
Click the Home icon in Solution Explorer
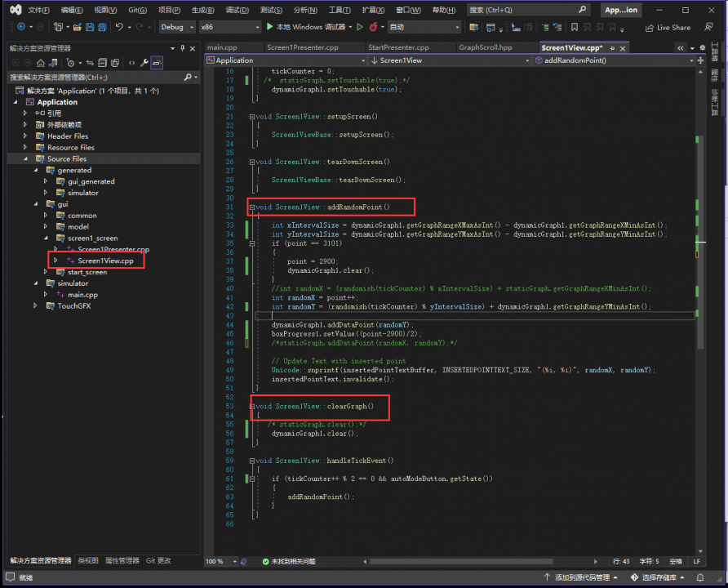pyautogui.click(x=41, y=63)
